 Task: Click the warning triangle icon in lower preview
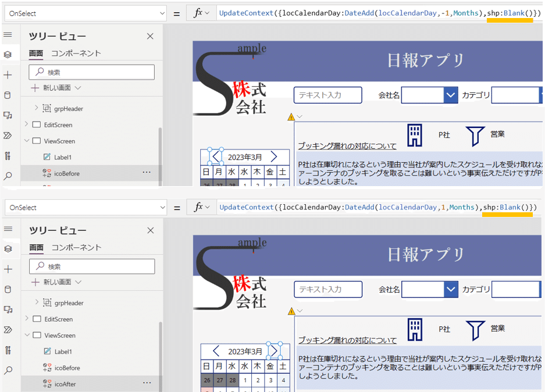click(291, 311)
